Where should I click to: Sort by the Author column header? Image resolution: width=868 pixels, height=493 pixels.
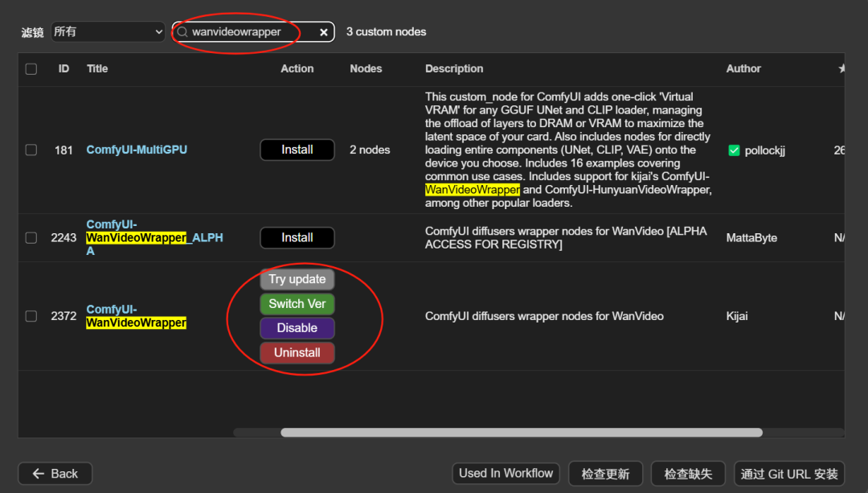coord(743,69)
